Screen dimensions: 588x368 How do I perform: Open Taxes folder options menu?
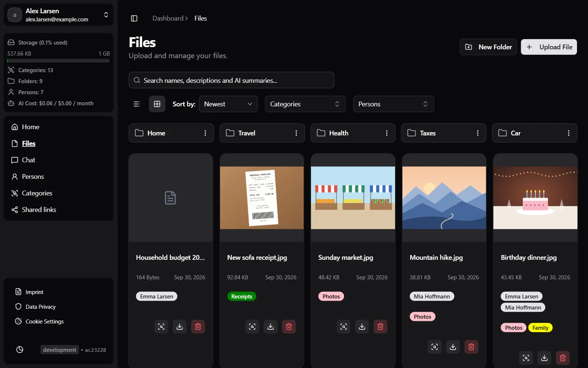coord(478,133)
